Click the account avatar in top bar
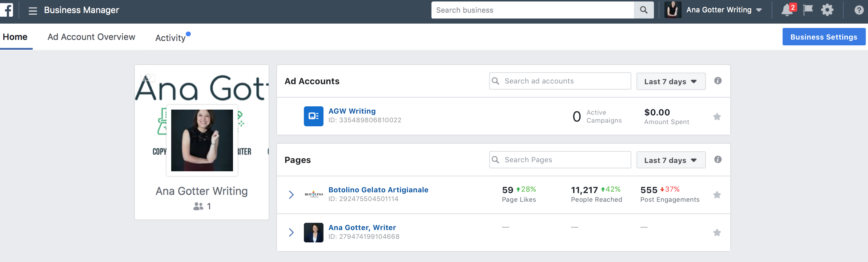Viewport: 868px width, 262px height. click(x=672, y=10)
